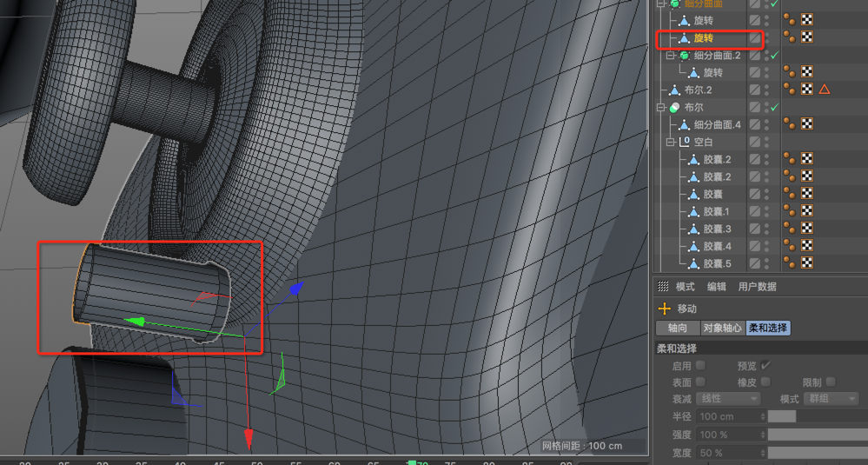Collapse the 布尔 tree node

coord(659,107)
